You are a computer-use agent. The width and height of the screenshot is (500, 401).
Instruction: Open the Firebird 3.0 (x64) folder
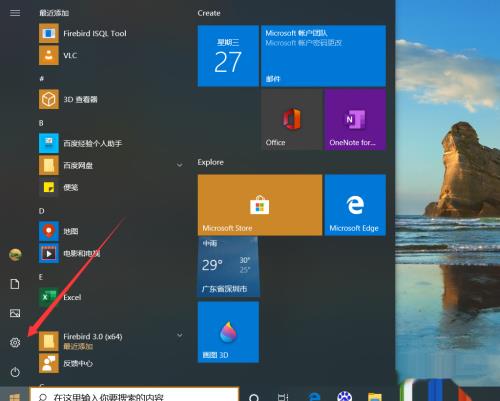point(110,341)
